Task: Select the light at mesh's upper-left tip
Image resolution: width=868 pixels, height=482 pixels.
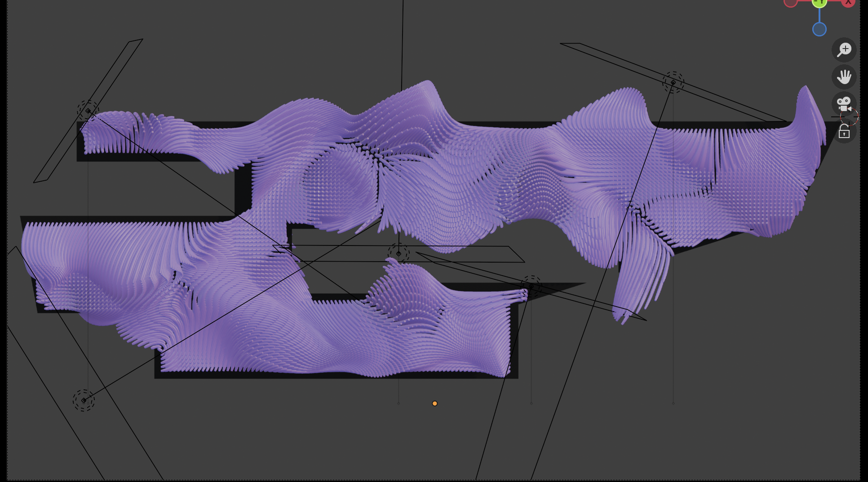Action: click(88, 111)
